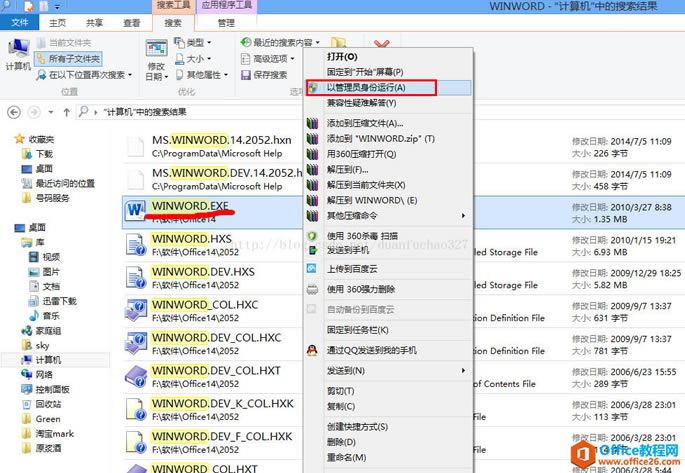Click the forward navigation arrow
The height and width of the screenshot is (473, 685).
(x=34, y=112)
